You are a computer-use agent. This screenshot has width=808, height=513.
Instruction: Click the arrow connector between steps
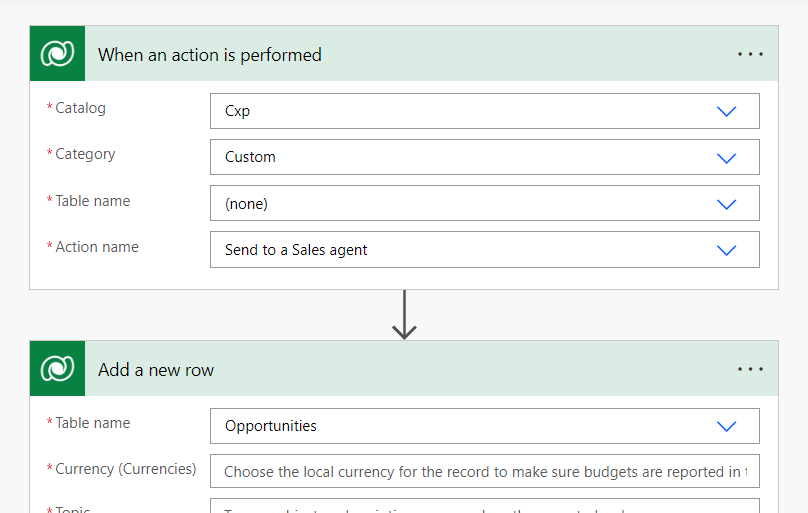404,315
